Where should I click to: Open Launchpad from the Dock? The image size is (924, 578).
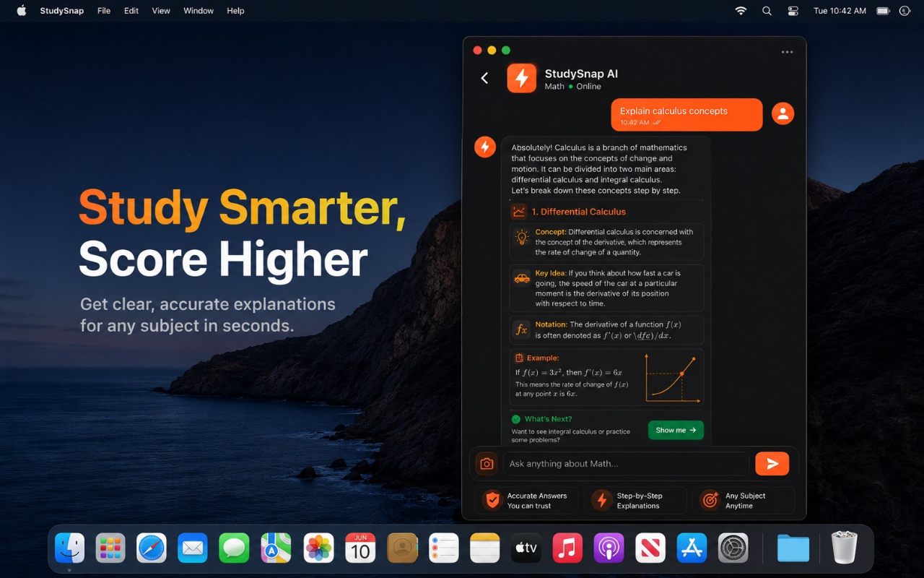pos(110,548)
